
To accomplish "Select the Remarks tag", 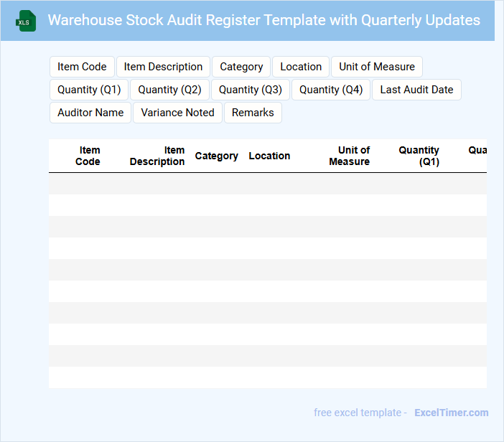I will [x=253, y=113].
